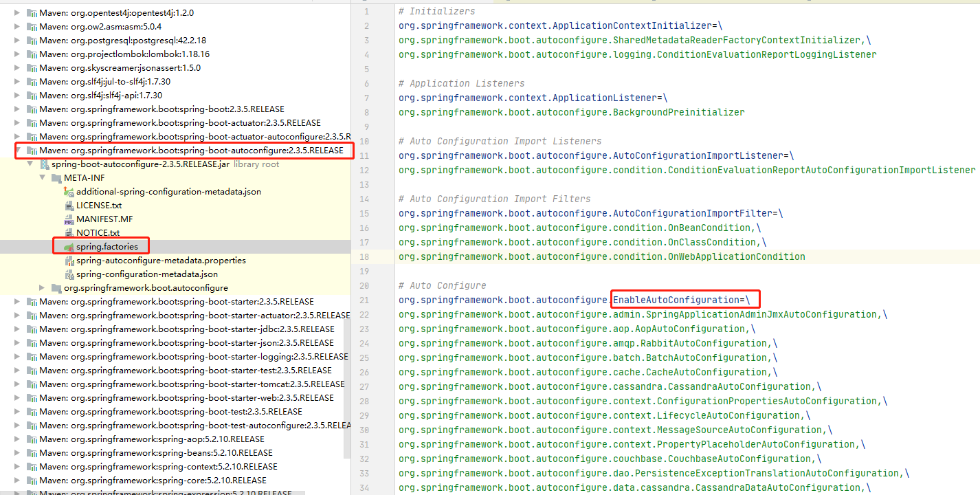Click library icon of spring-boot-starter-json entry
Viewport: 980px width, 495px height.
[32, 343]
